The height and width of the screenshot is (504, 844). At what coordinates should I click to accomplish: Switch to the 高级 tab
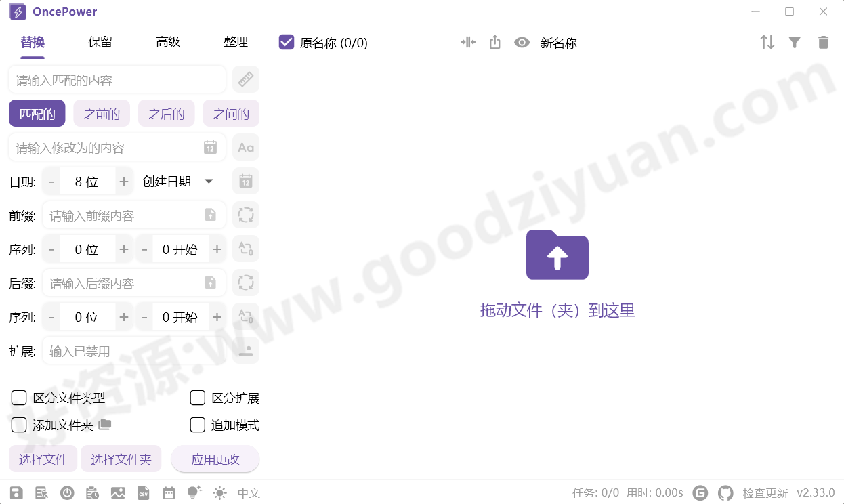tap(167, 41)
